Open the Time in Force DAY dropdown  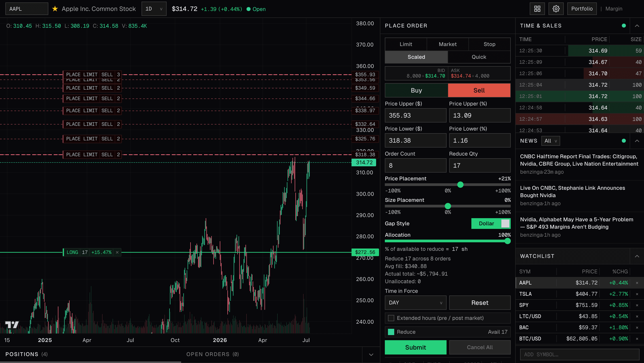415,303
